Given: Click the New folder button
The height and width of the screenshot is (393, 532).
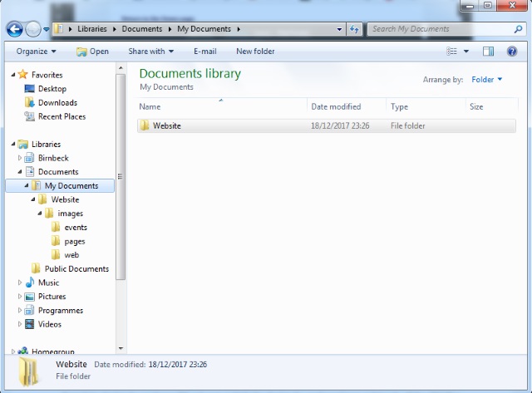Looking at the screenshot, I should click(256, 52).
